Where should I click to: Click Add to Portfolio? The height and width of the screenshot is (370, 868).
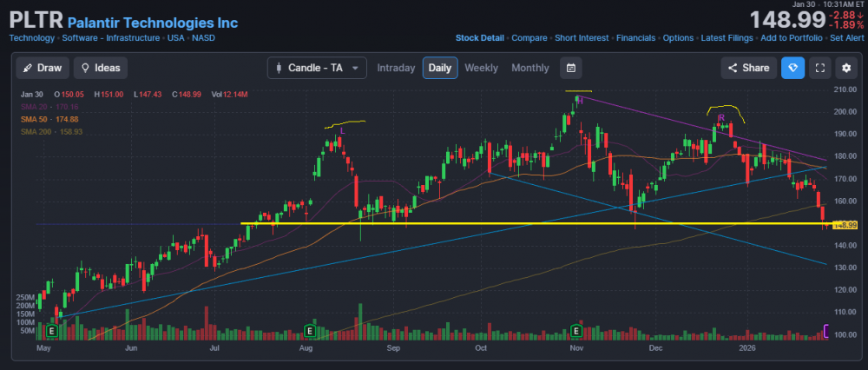tap(791, 38)
